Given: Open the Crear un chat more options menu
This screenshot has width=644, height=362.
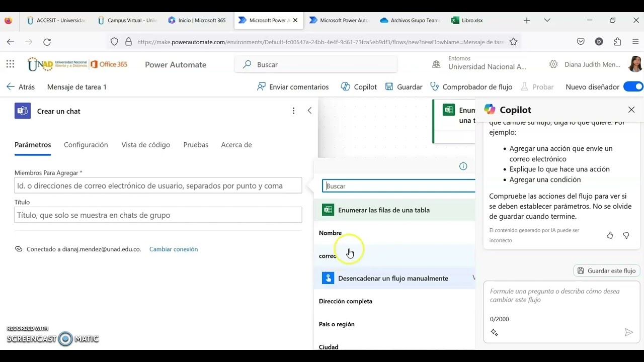Looking at the screenshot, I should click(293, 111).
